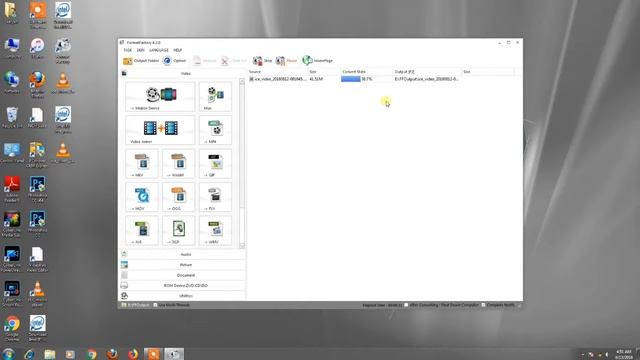
Task: Choose the MKV conversion format
Action: pyautogui.click(x=142, y=164)
